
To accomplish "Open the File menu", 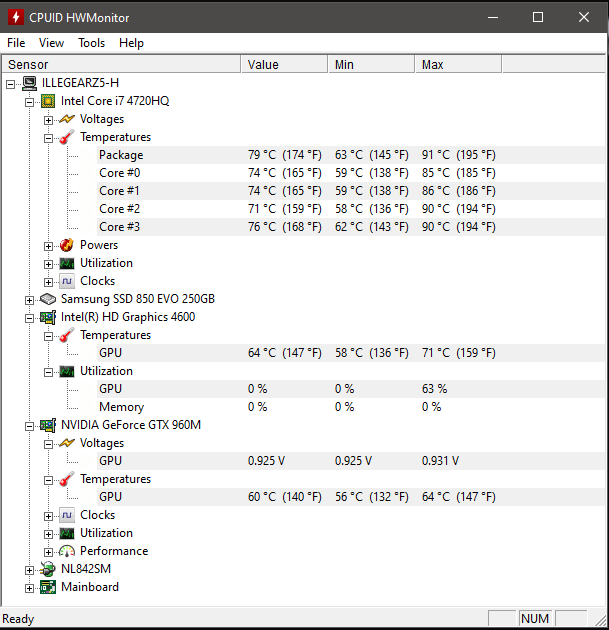I will tap(16, 43).
